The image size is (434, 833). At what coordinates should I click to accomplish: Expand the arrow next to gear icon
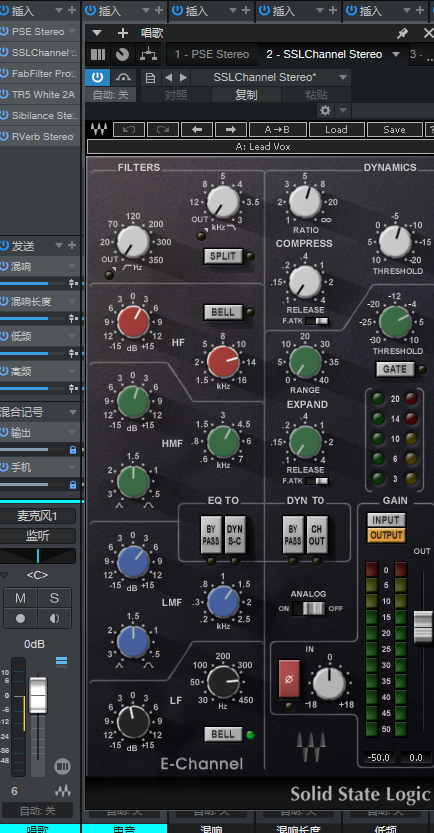point(343,110)
